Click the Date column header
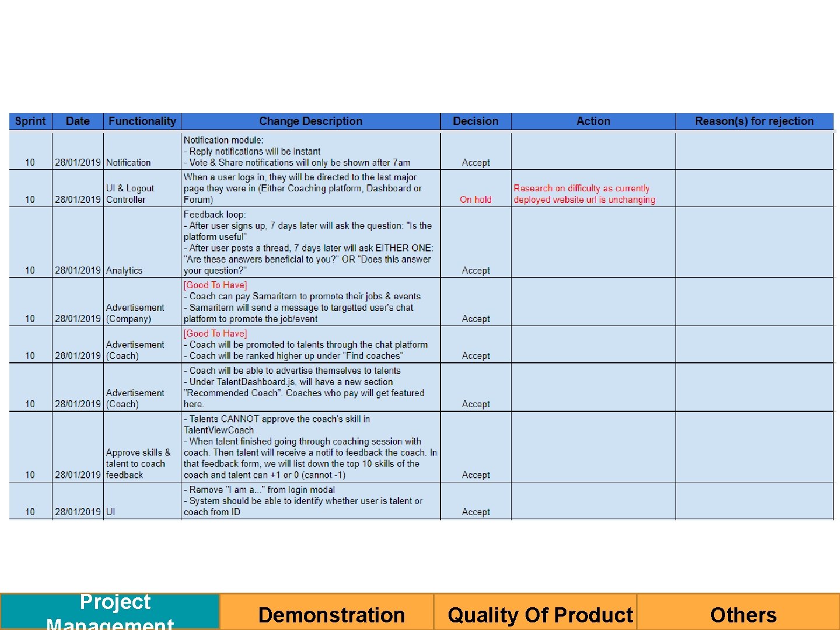Screen dimensions: 840x630 tap(78, 121)
